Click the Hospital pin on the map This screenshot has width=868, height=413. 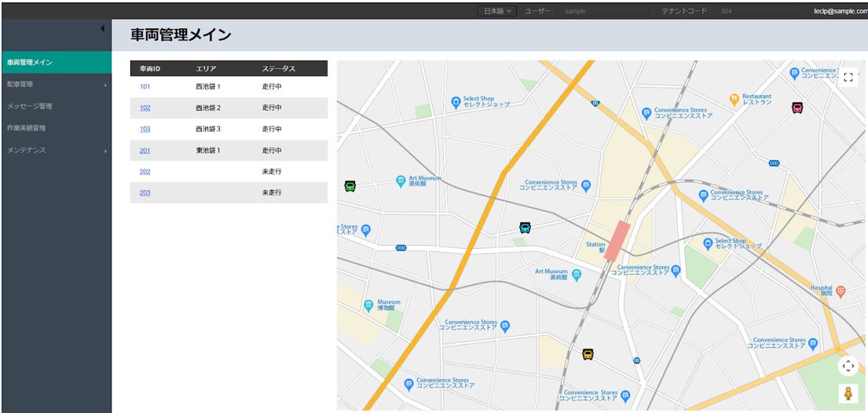[841, 291]
